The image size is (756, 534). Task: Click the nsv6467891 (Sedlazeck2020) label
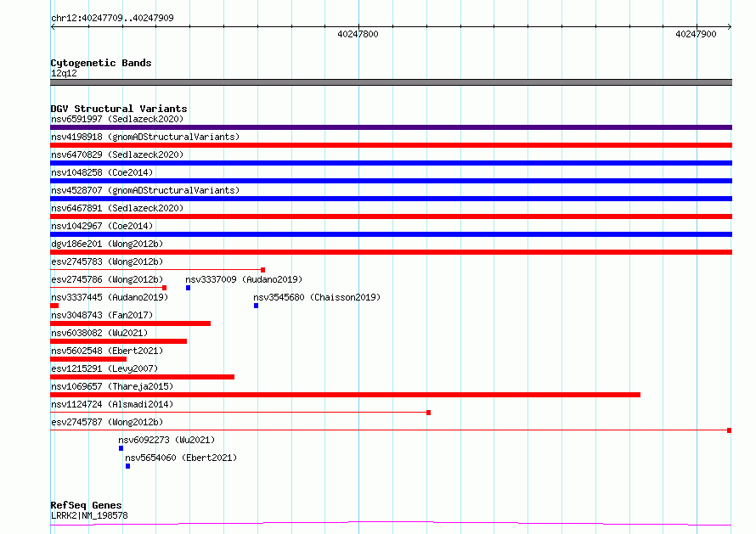point(117,208)
